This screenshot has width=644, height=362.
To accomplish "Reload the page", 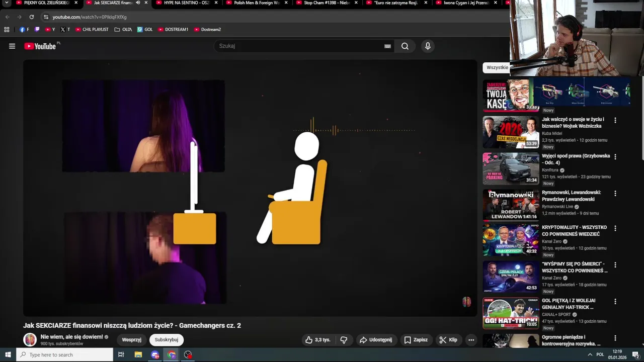I will pos(31,17).
